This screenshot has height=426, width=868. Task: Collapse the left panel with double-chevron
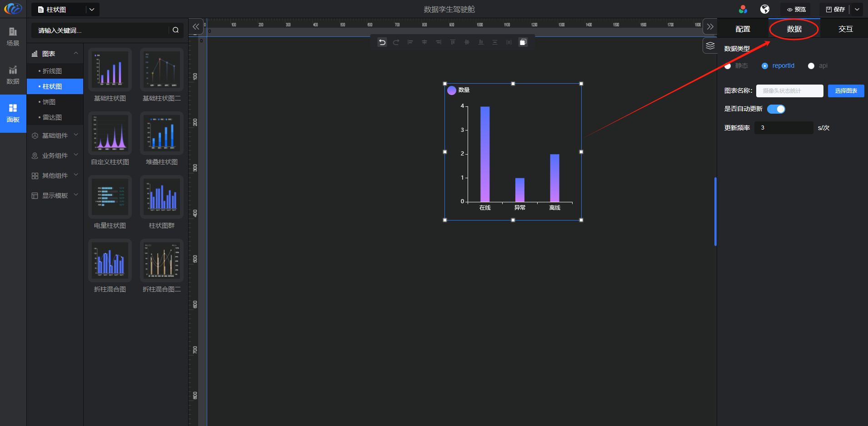[196, 27]
